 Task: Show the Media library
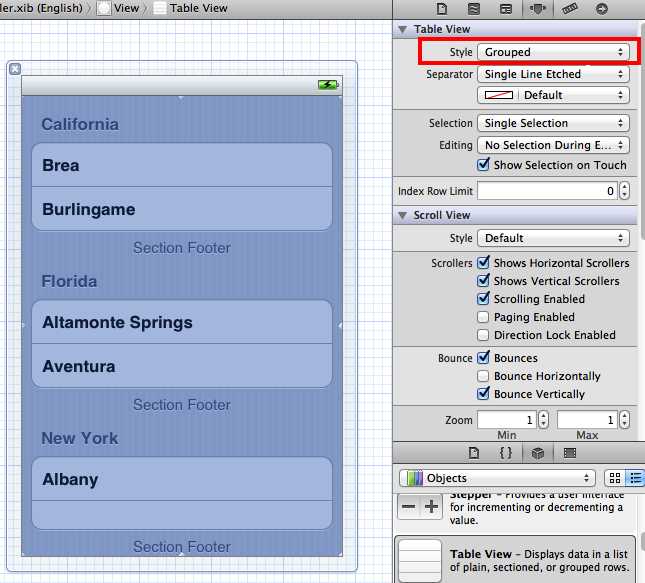570,453
